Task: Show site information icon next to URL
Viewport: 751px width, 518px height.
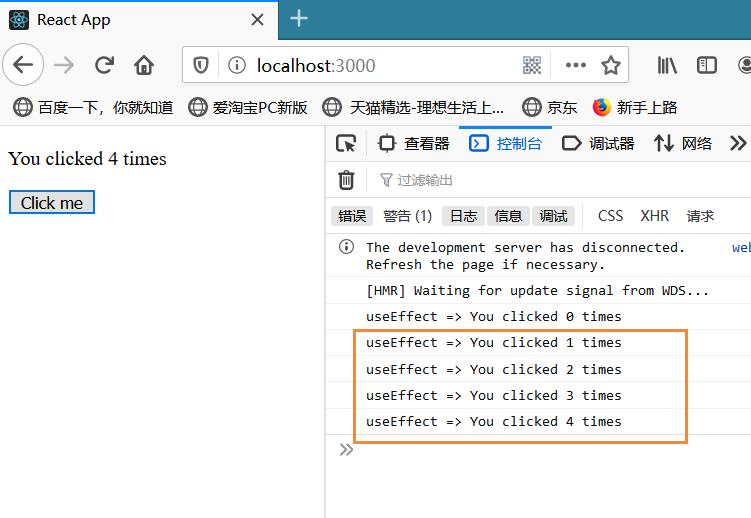Action: coord(237,65)
